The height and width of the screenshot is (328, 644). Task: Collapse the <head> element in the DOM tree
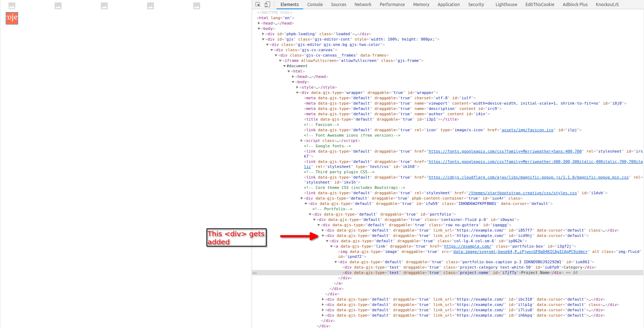pyautogui.click(x=259, y=23)
